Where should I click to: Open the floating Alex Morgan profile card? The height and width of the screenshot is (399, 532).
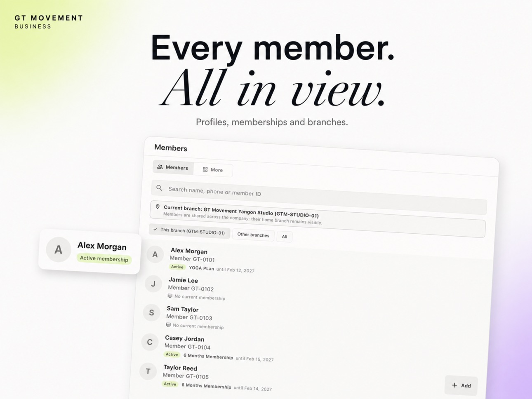(x=90, y=251)
